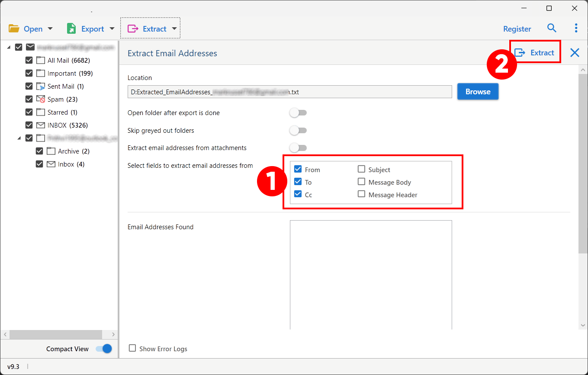The image size is (588, 375).
Task: Click the Archive folder icon
Action: [51, 151]
